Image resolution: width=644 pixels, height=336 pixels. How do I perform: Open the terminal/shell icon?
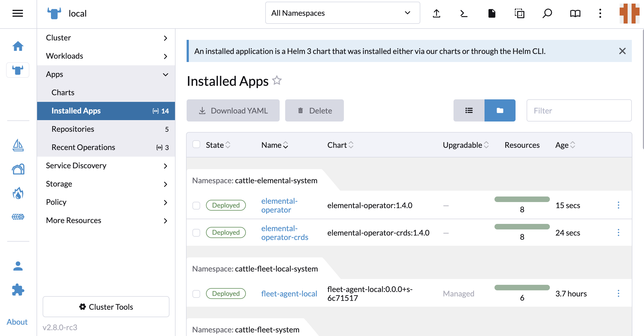(463, 13)
